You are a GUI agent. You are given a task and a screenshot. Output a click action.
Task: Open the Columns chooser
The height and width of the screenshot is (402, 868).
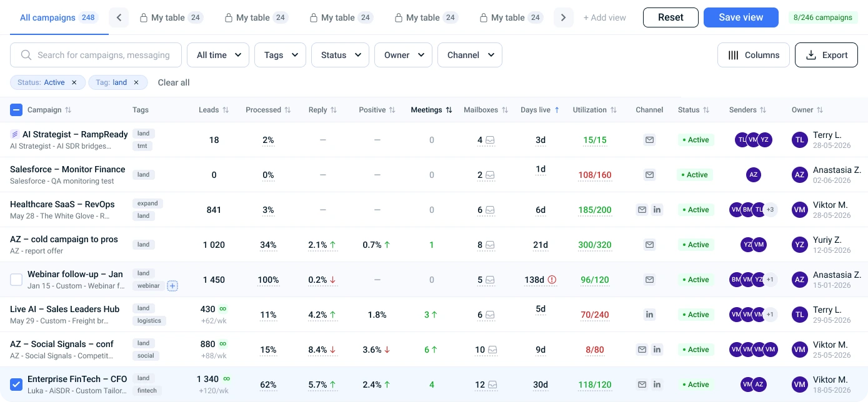754,55
